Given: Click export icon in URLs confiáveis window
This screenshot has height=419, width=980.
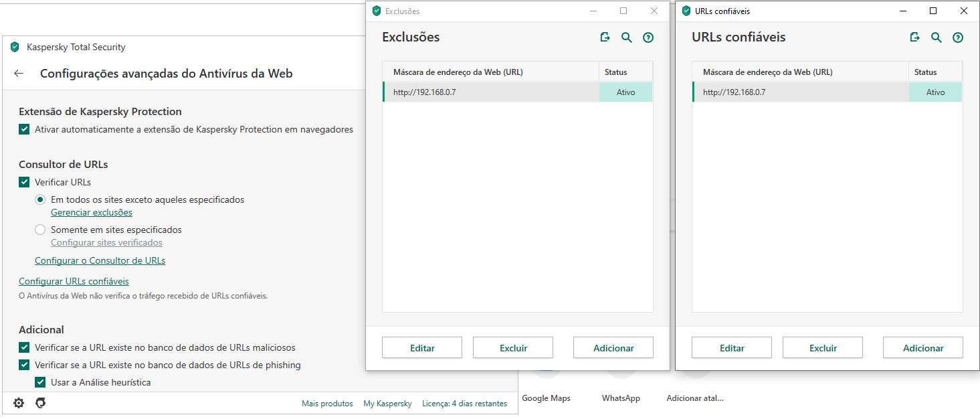Looking at the screenshot, I should point(915,37).
